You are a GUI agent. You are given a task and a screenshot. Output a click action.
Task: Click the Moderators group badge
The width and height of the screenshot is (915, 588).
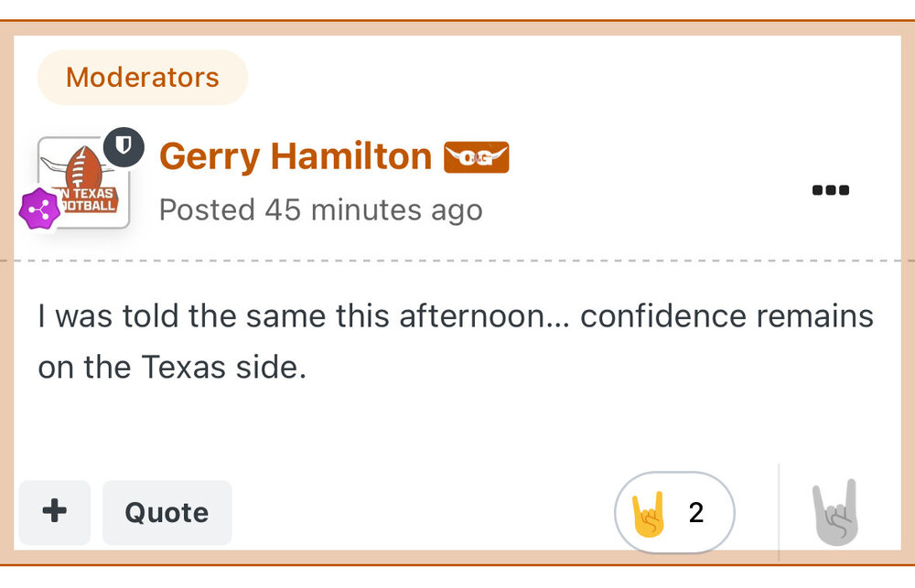tap(143, 78)
